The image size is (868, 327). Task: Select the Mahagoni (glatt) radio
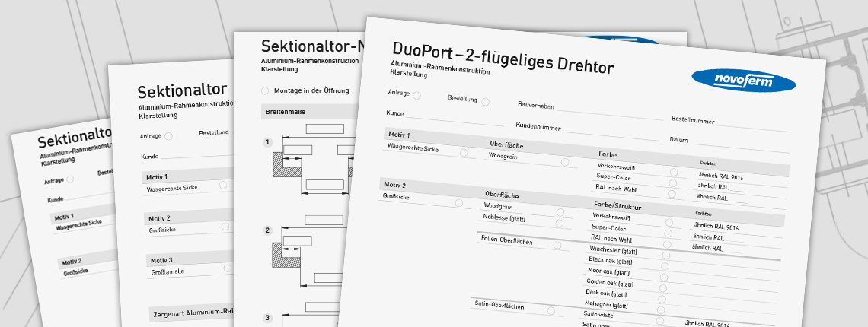(660, 310)
